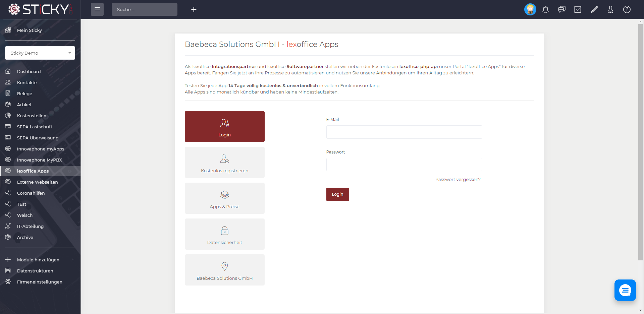Click the Archive box icon

pyautogui.click(x=8, y=237)
